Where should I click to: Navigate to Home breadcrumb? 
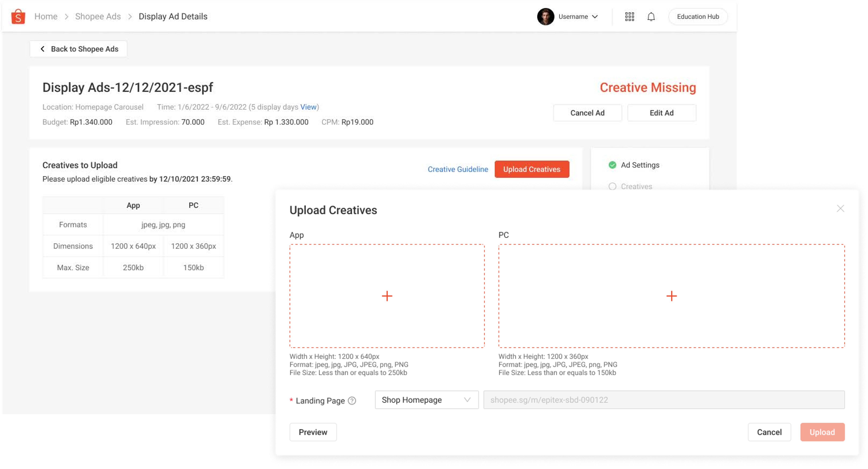pyautogui.click(x=46, y=16)
